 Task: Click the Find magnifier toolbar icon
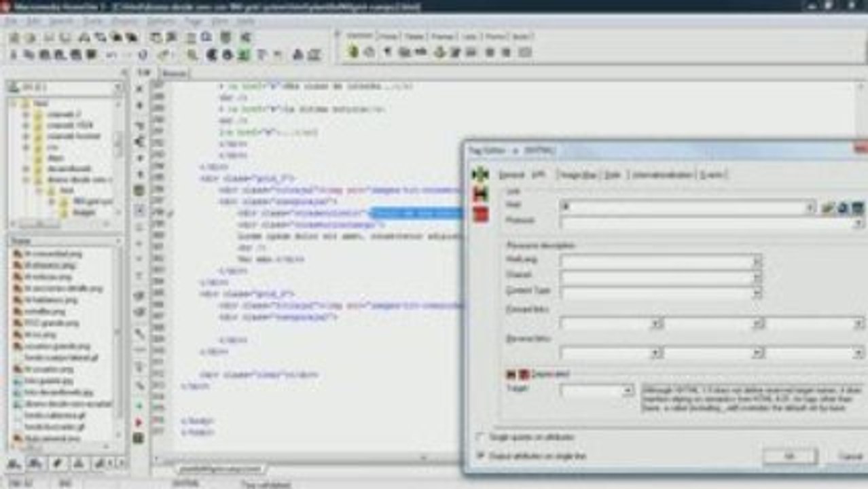[x=193, y=54]
